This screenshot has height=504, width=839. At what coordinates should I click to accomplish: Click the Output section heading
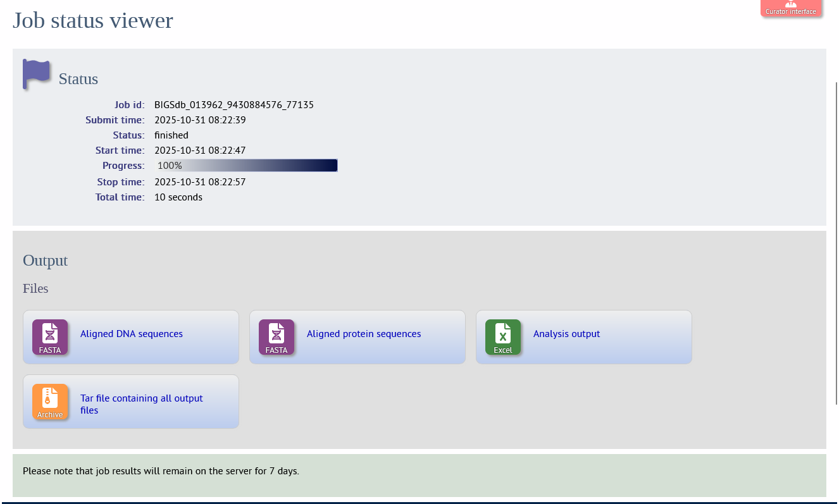pos(45,261)
